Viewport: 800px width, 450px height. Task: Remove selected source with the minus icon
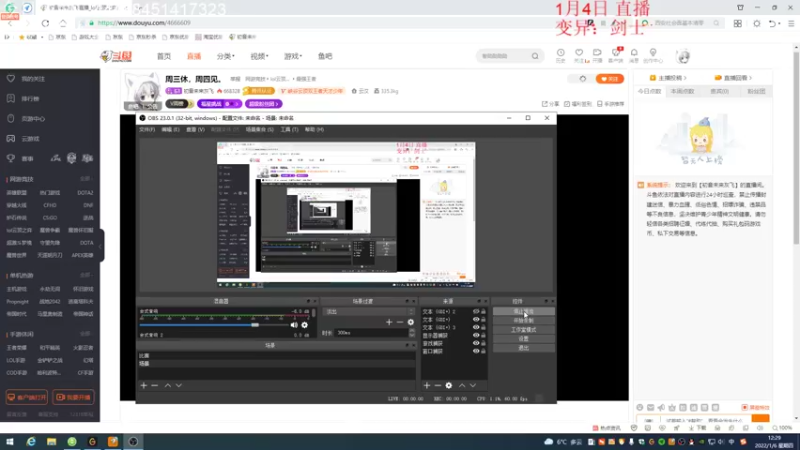438,386
